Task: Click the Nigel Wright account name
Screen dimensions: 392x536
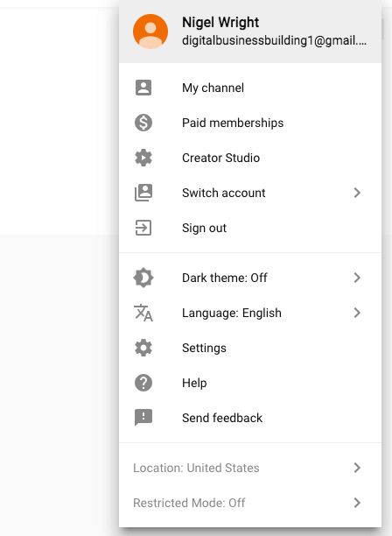Action: pyautogui.click(x=220, y=23)
